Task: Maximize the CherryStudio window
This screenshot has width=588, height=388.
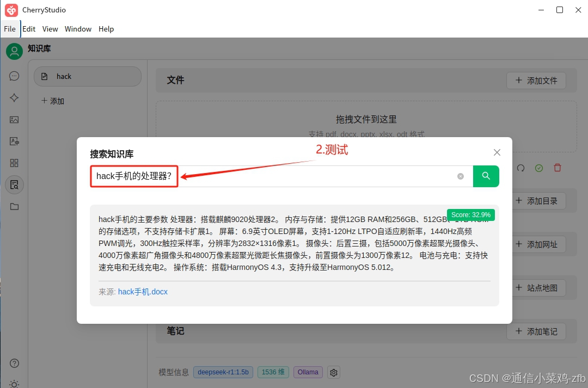Action: tap(560, 10)
